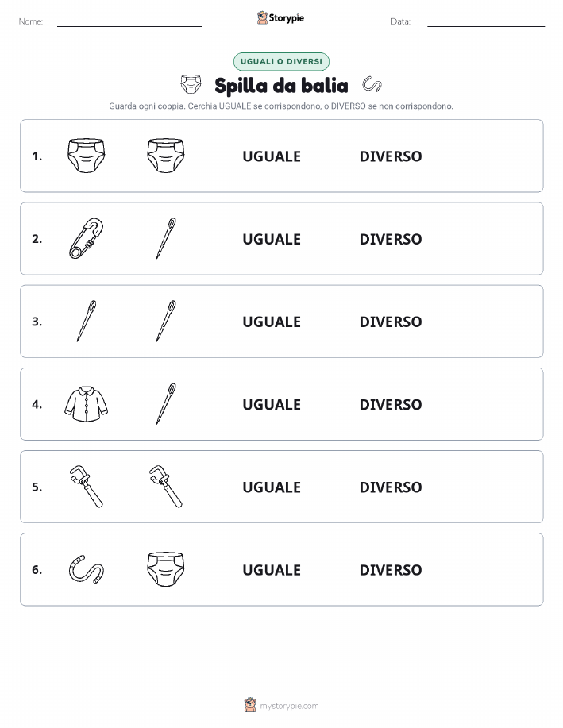Click the diaper icon in row 6
The width and height of the screenshot is (563, 728).
(x=166, y=569)
